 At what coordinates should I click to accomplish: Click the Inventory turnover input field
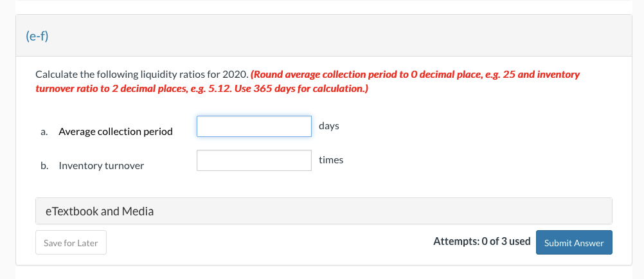click(254, 160)
